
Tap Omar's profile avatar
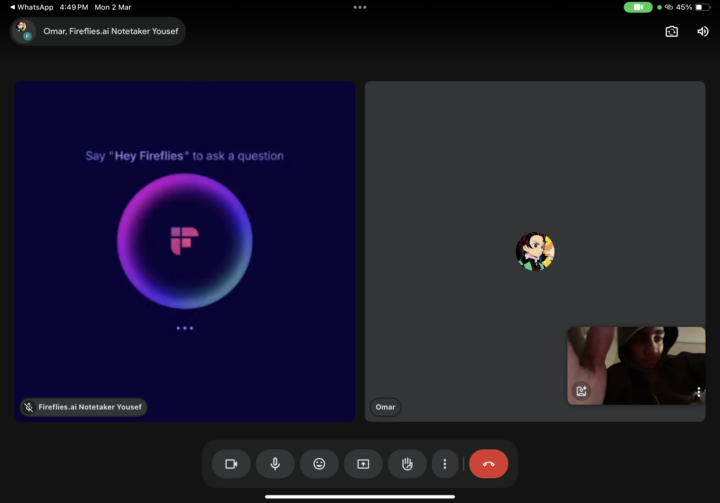[535, 251]
